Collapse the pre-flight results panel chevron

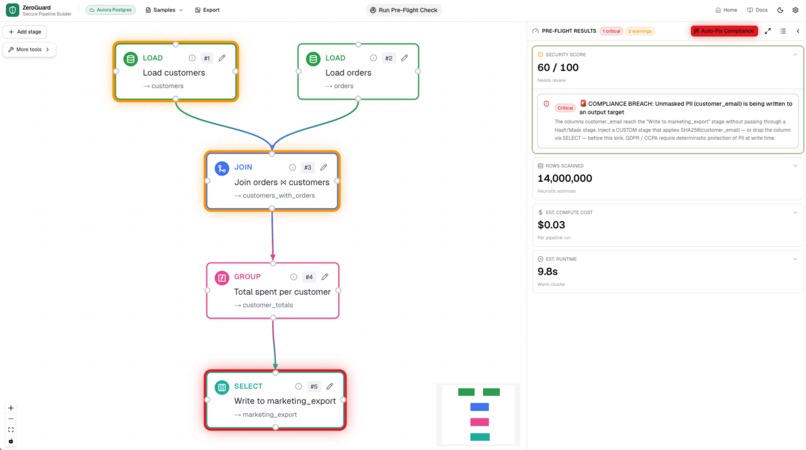pyautogui.click(x=798, y=31)
